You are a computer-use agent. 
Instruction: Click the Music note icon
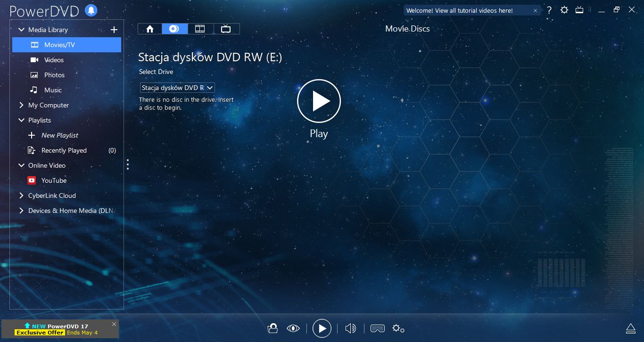click(x=33, y=90)
